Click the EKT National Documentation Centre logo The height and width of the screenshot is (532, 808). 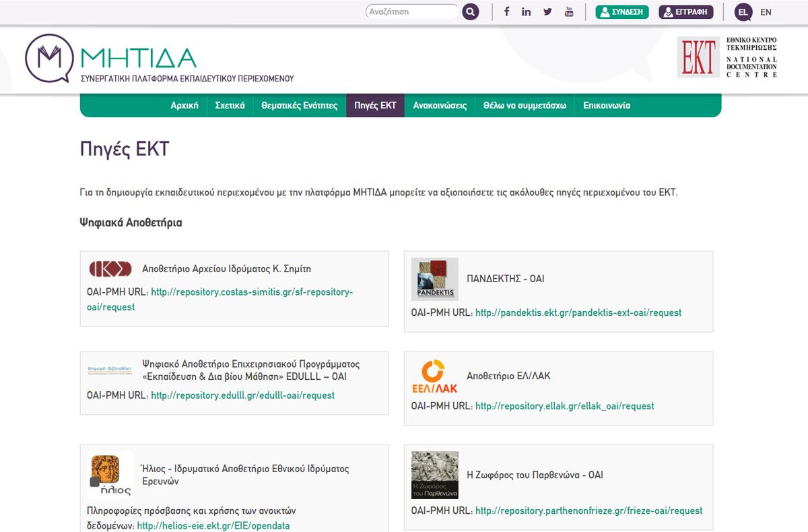pos(727,57)
